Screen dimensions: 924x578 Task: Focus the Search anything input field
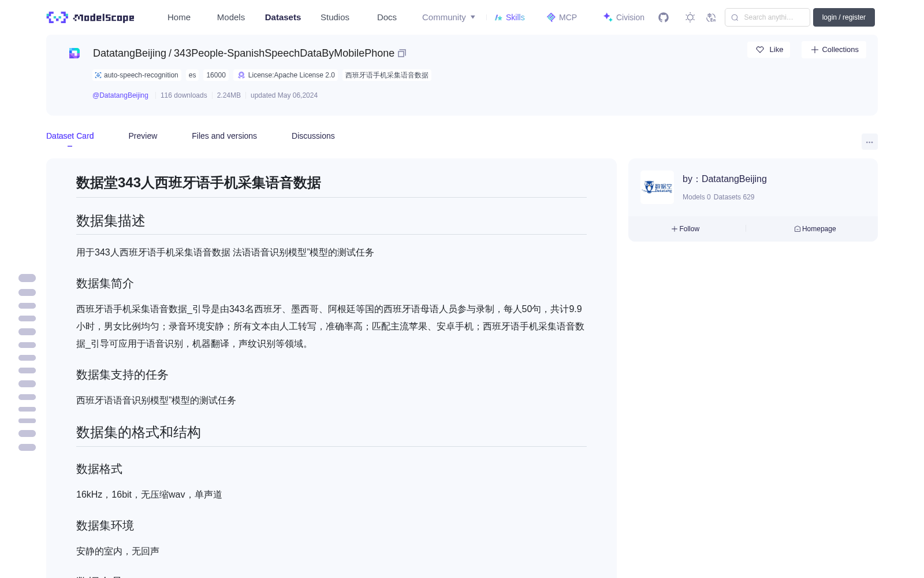(767, 17)
